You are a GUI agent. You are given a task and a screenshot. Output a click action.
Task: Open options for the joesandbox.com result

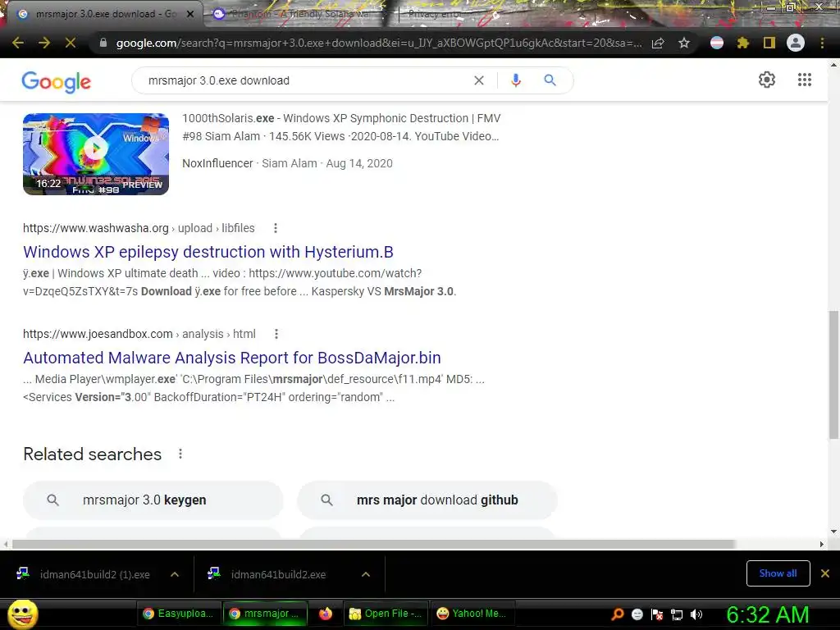[276, 335]
